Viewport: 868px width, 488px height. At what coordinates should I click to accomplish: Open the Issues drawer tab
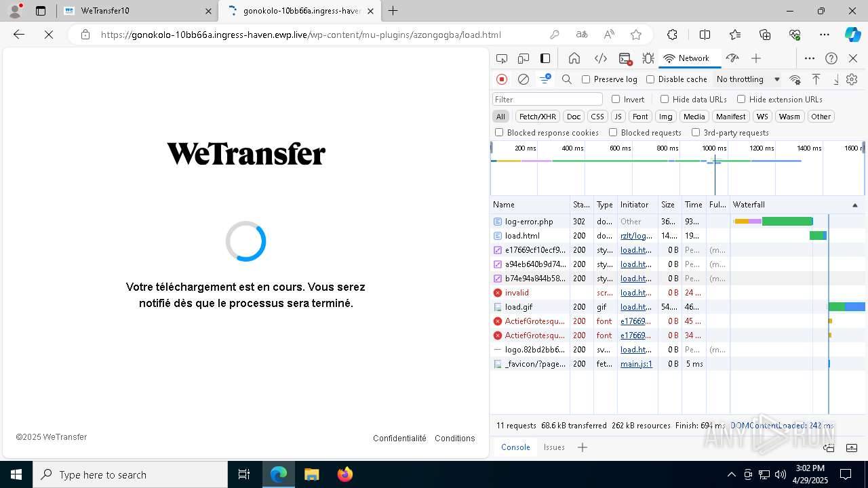[554, 447]
